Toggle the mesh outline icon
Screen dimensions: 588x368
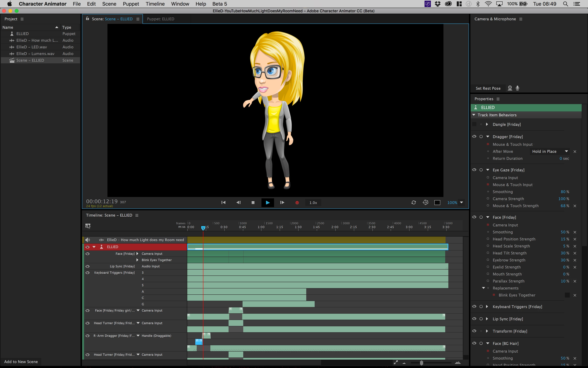pyautogui.click(x=425, y=203)
